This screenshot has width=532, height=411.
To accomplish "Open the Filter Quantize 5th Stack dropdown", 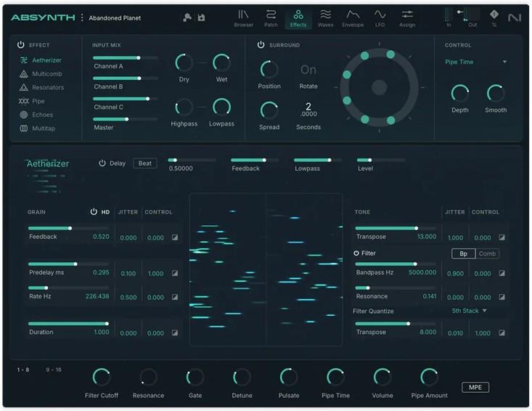I will [470, 311].
